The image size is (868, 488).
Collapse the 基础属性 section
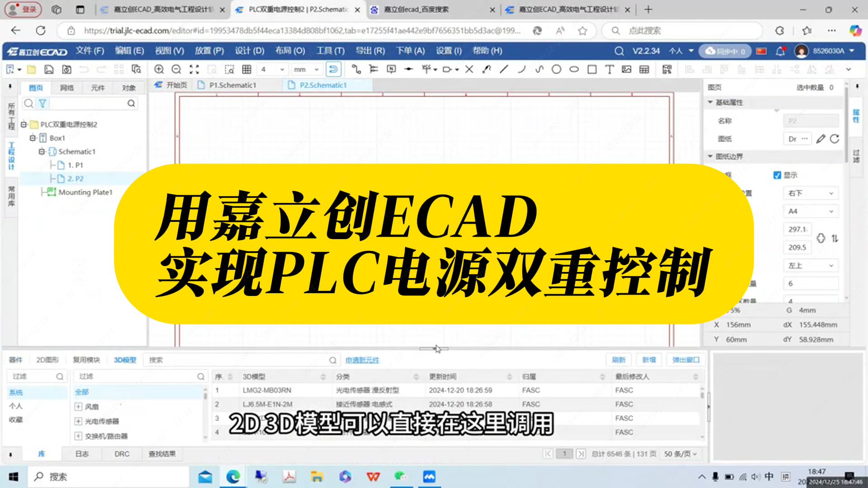pyautogui.click(x=710, y=102)
